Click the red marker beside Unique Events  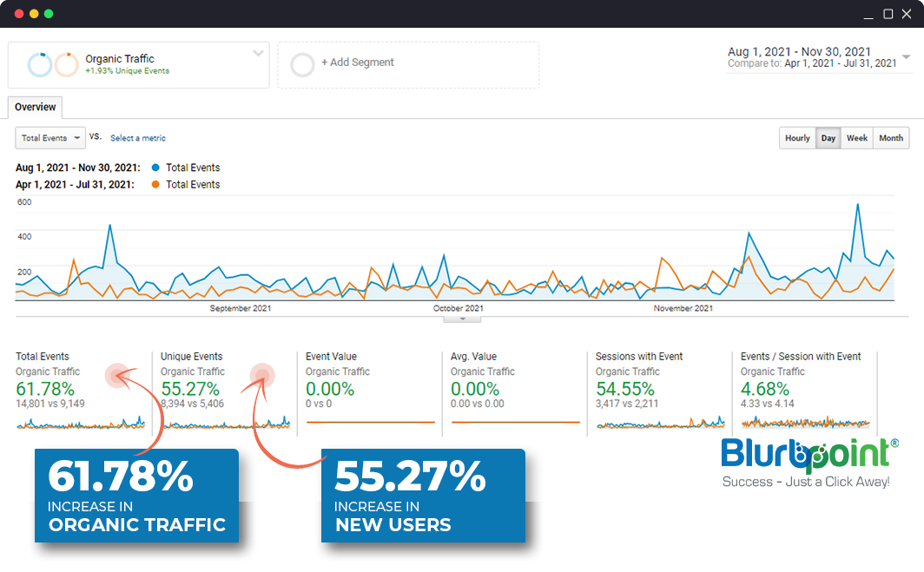[x=261, y=375]
